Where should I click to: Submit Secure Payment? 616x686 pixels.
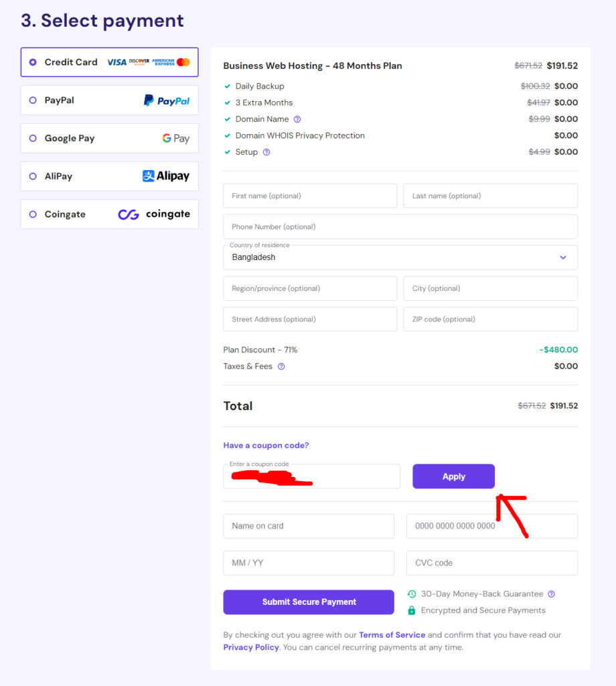[309, 602]
